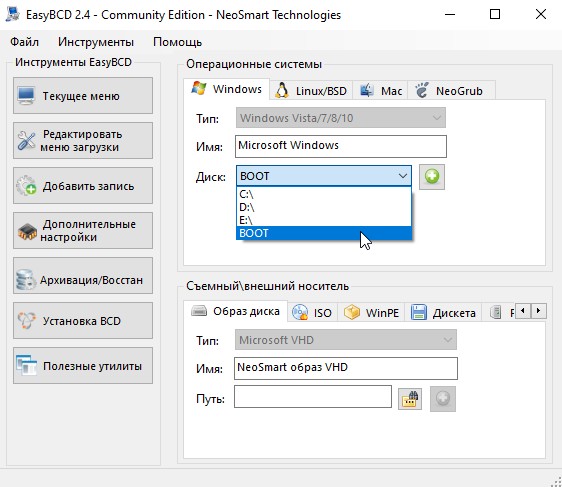The image size is (562, 487).
Task: Open the Помощь menu
Action: [177, 42]
